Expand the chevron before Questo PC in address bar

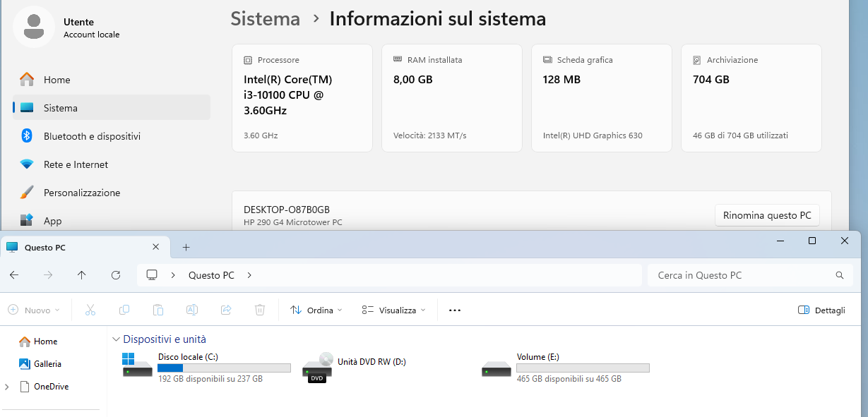174,275
